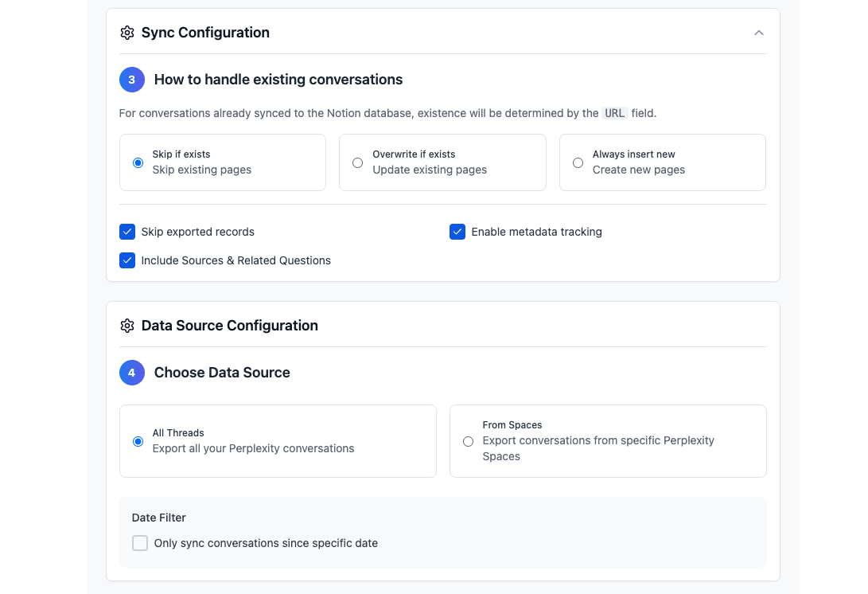Click the step 3 number badge
The image size is (868, 594).
[x=132, y=80]
